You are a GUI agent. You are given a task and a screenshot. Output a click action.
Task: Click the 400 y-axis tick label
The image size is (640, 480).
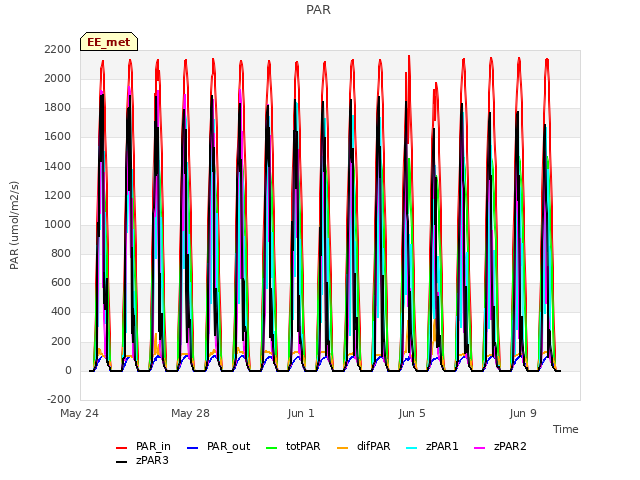pos(61,312)
